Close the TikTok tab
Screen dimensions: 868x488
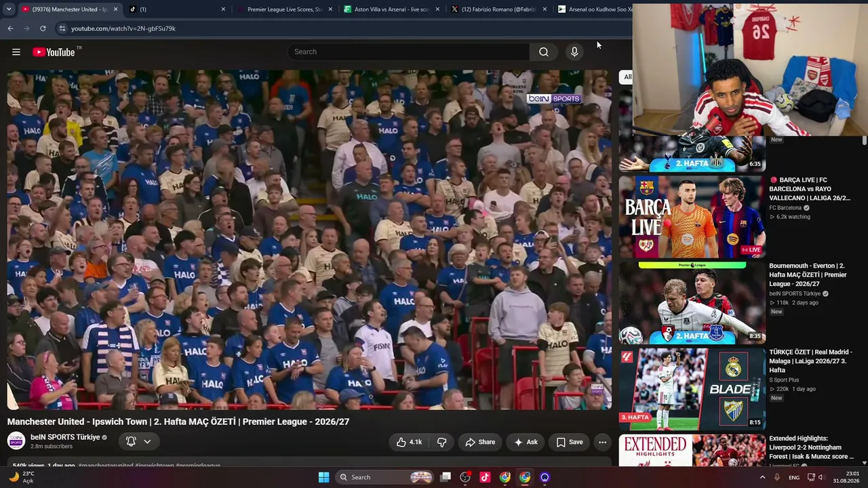[223, 9]
